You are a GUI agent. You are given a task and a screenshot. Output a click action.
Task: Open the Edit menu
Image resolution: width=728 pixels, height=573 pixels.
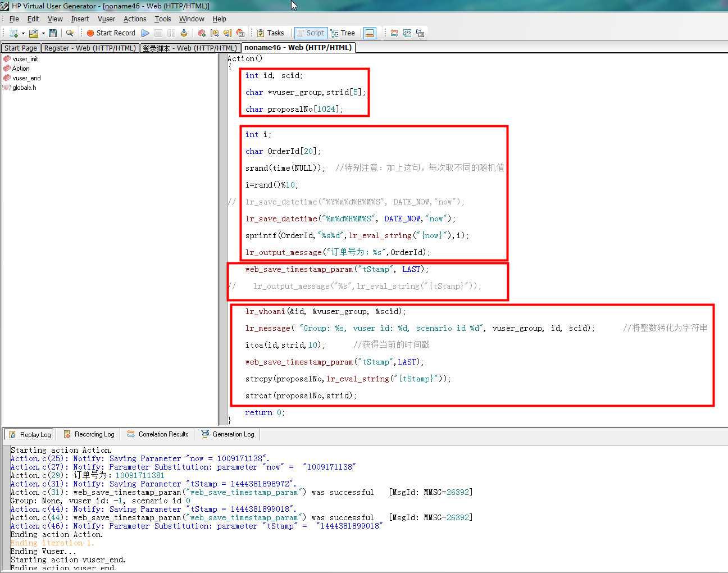[x=33, y=19]
